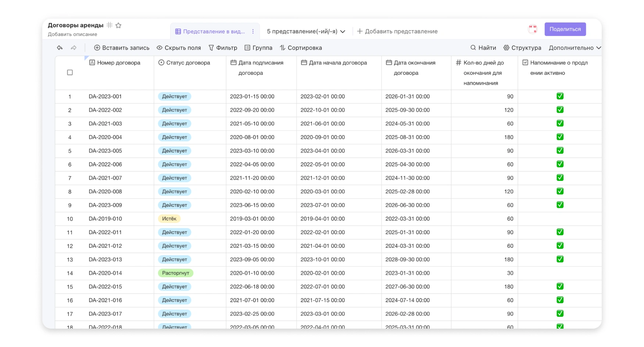Click the Расторгнут status tag
The height and width of the screenshot is (347, 644).
click(176, 273)
